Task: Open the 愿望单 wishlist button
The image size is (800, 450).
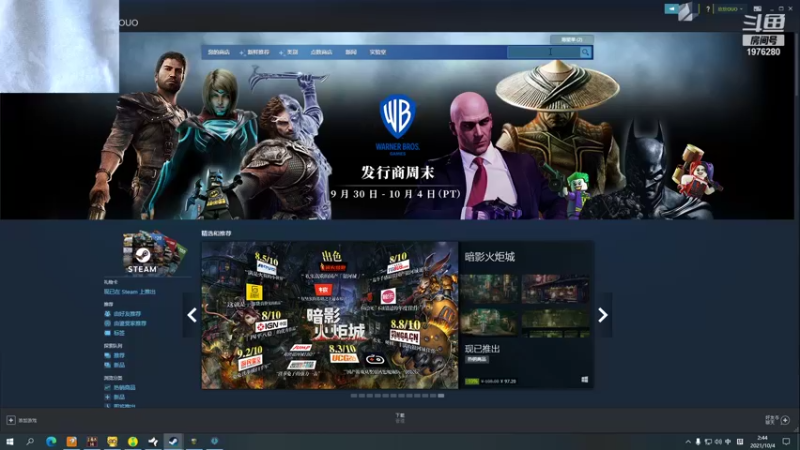Action: [x=571, y=39]
